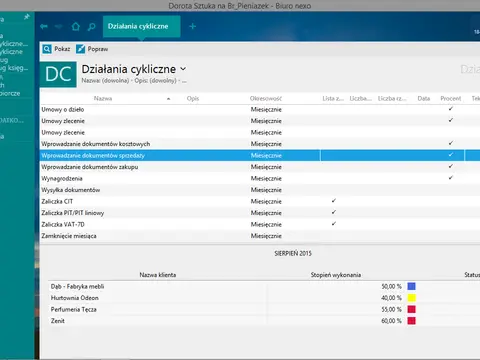Select client Dąb - Fabryka mebli

pos(77,287)
